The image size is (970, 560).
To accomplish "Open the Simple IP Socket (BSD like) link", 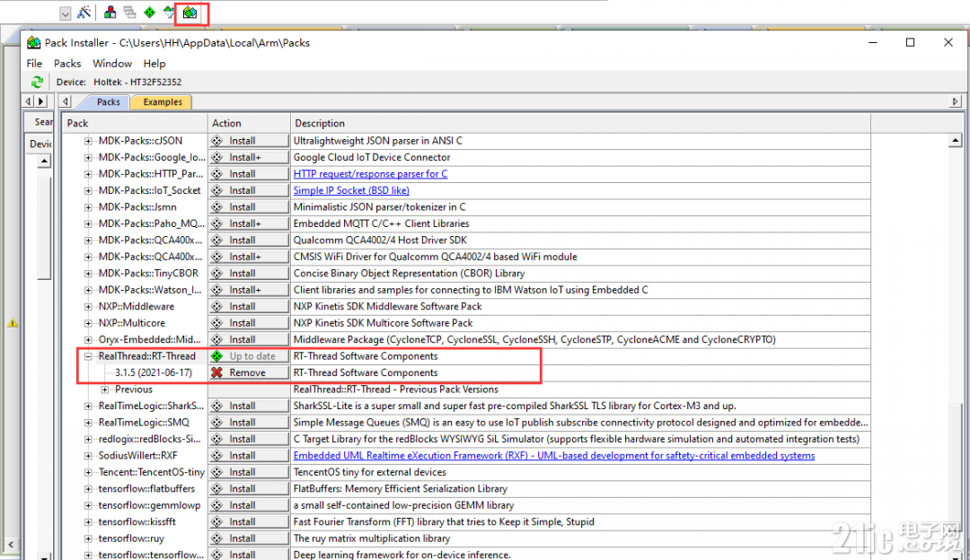I will (351, 191).
